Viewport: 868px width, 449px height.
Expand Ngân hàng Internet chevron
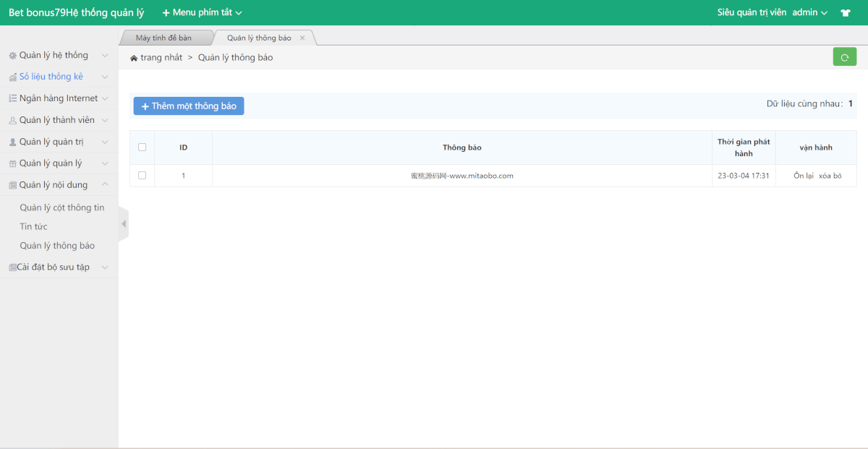[105, 98]
